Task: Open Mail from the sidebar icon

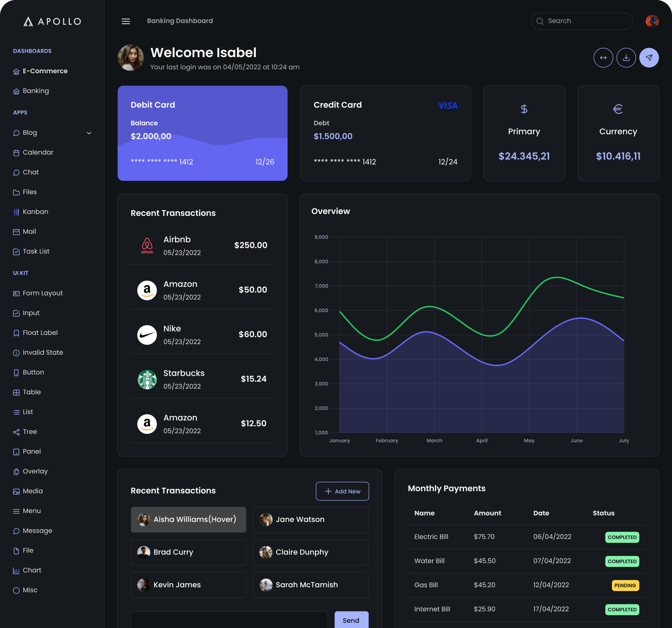Action: click(16, 232)
